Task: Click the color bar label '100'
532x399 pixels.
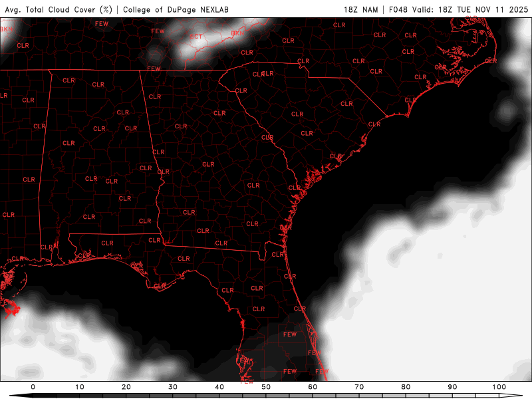Action: pos(499,387)
